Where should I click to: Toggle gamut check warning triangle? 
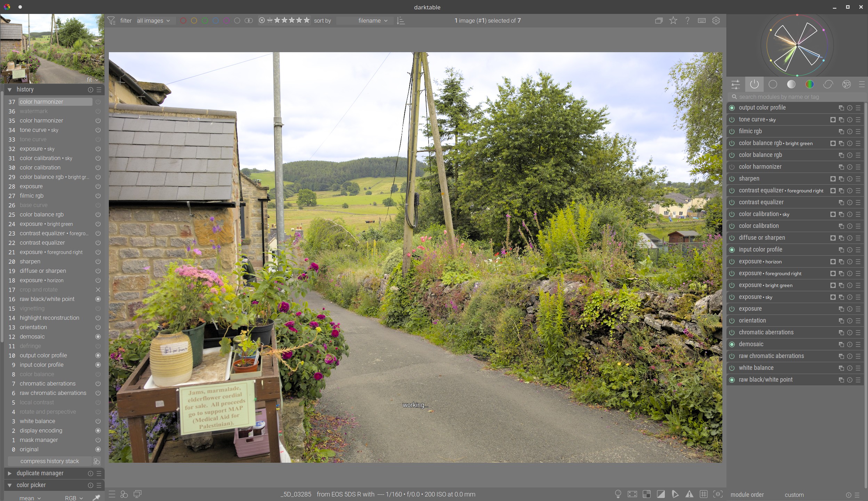[689, 494]
